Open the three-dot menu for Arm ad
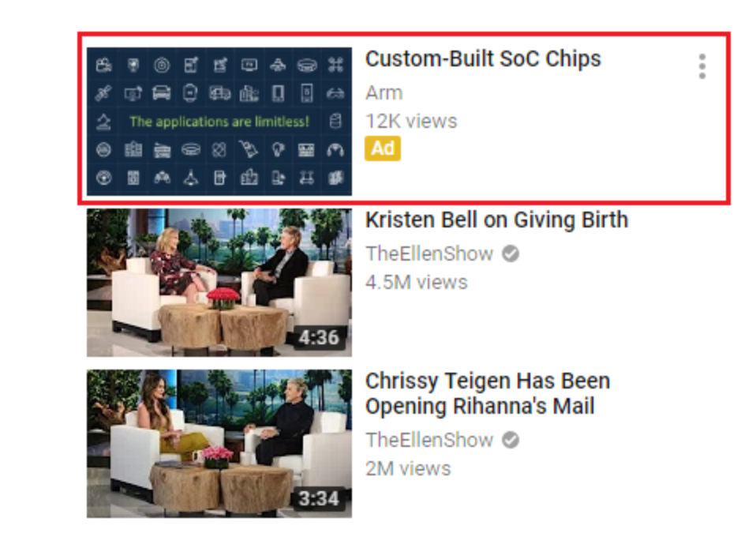Screen dimensions: 756x548 (x=702, y=66)
